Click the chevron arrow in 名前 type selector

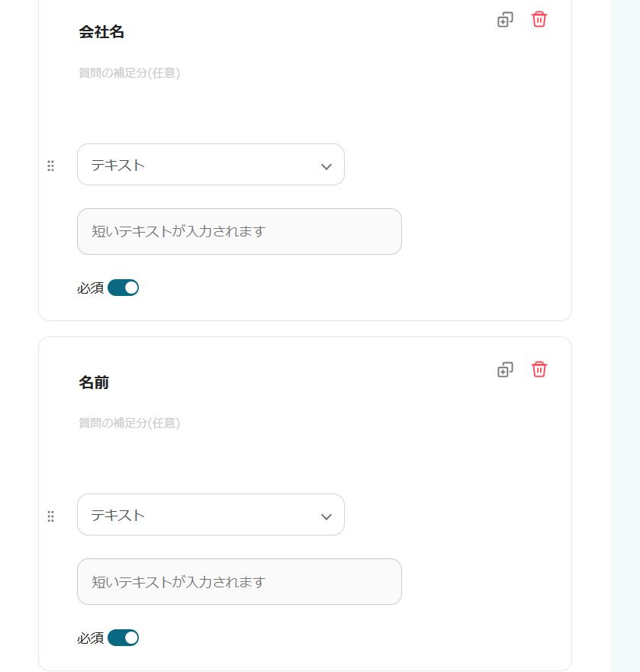[x=326, y=516]
